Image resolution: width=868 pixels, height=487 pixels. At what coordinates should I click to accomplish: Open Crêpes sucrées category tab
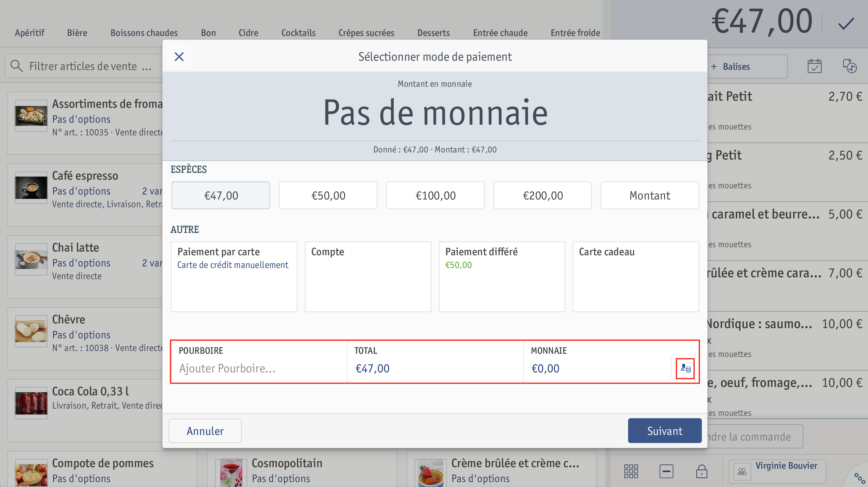point(366,33)
